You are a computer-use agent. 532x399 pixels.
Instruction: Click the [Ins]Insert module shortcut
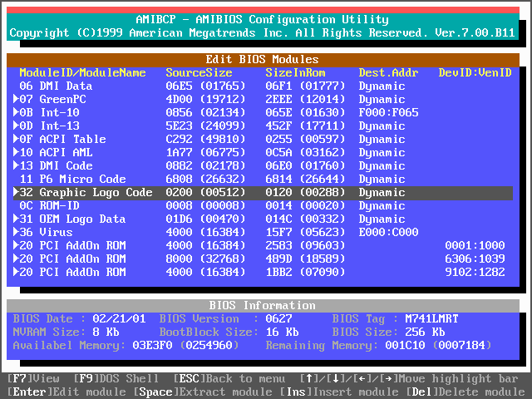339,392
